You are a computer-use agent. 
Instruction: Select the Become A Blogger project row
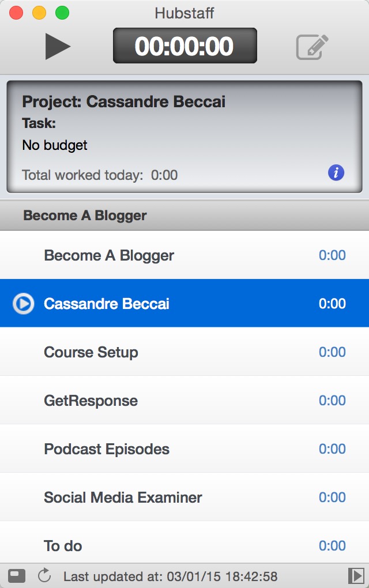coord(184,255)
